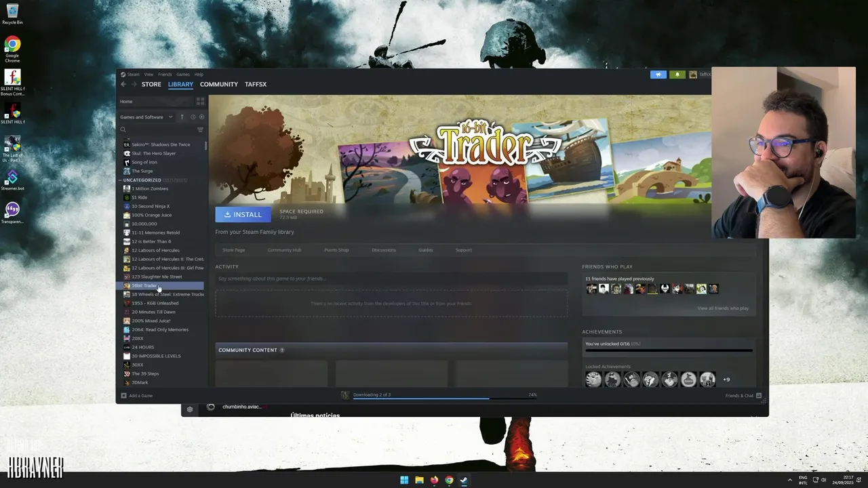This screenshot has height=488, width=868.
Task: Click View all friends who play
Action: [x=723, y=308]
